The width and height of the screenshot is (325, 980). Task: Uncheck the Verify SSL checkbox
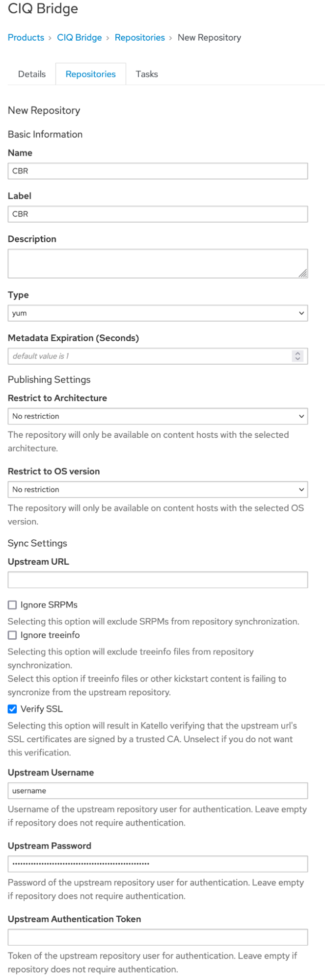[x=12, y=709]
